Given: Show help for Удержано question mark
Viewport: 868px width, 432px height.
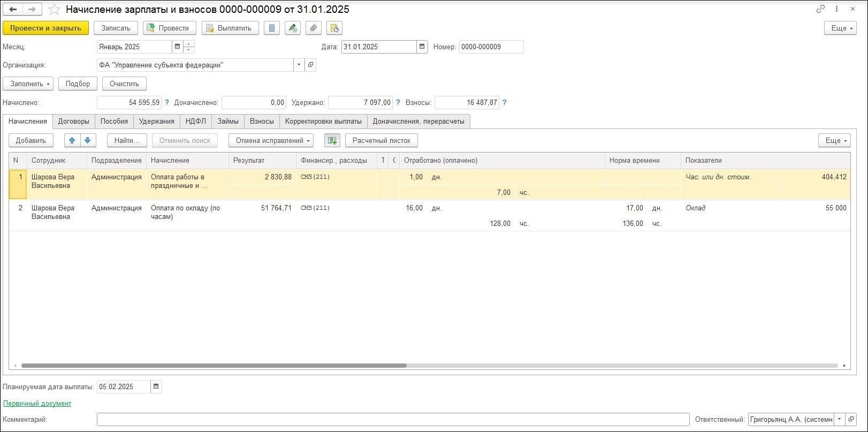Looking at the screenshot, I should click(398, 102).
